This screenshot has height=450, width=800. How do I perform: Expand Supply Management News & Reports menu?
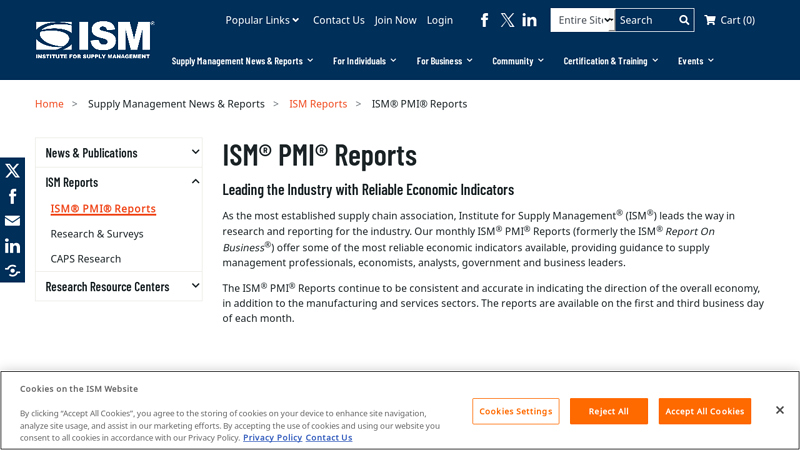click(x=242, y=61)
